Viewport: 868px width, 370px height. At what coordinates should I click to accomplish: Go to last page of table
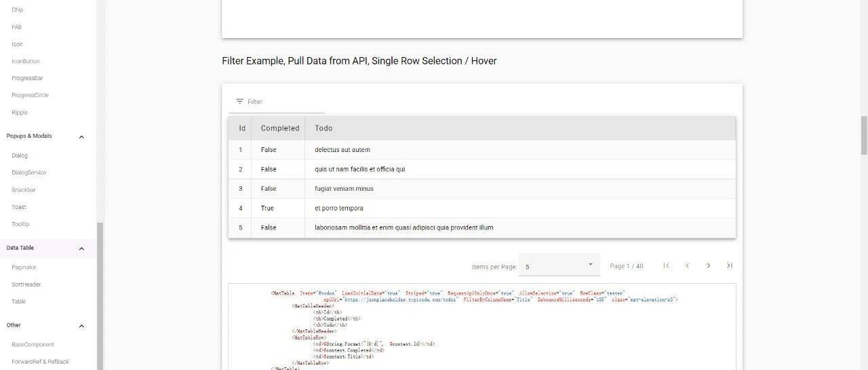click(729, 265)
